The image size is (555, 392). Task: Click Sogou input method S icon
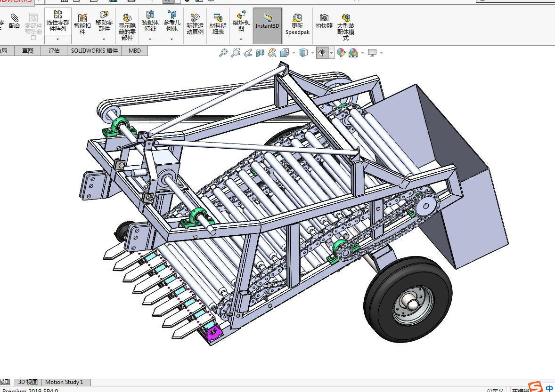coord(535,387)
